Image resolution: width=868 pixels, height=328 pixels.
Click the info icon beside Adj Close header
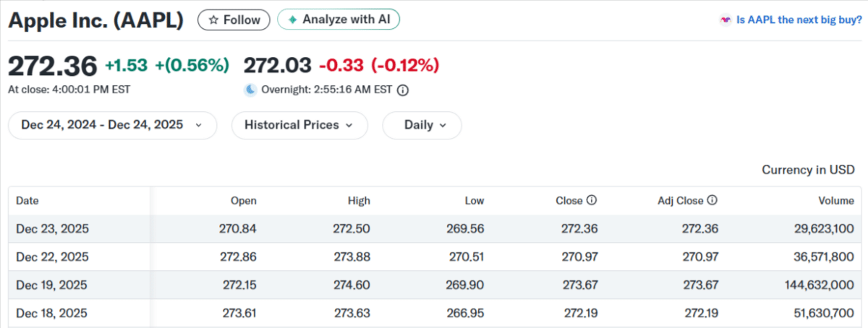pos(712,200)
